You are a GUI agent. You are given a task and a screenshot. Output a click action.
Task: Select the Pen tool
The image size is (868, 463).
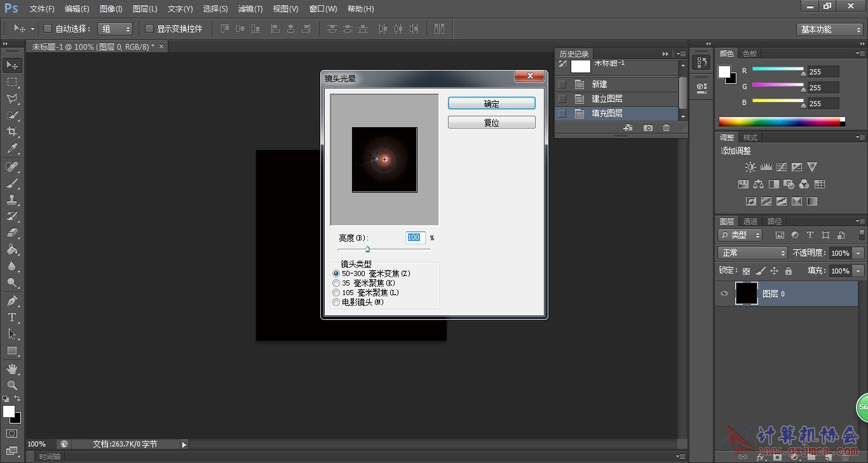click(x=12, y=300)
